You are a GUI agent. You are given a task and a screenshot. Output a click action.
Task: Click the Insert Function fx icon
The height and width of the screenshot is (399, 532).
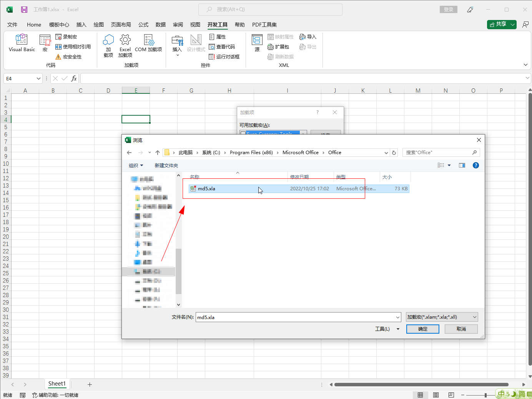[74, 78]
